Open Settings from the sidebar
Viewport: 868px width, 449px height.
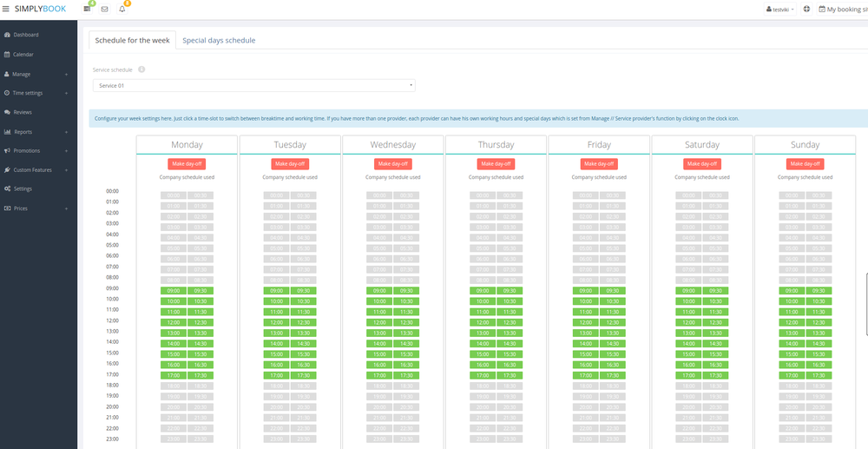click(23, 188)
